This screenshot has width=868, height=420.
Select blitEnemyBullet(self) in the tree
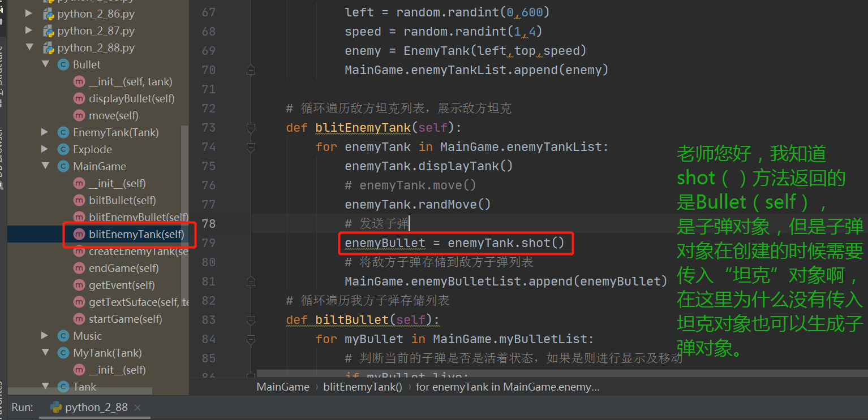[139, 218]
